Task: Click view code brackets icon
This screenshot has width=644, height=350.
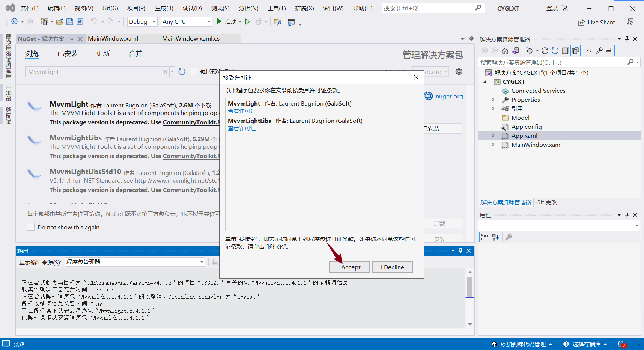Action: click(x=589, y=51)
